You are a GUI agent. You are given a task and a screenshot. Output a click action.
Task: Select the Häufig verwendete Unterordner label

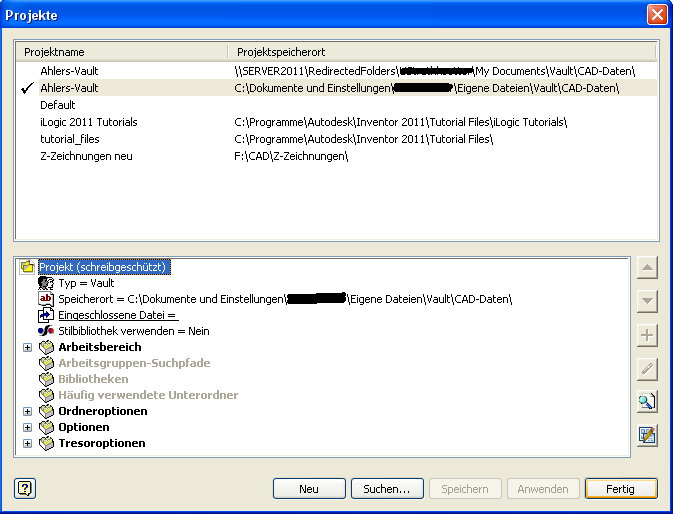coord(148,395)
